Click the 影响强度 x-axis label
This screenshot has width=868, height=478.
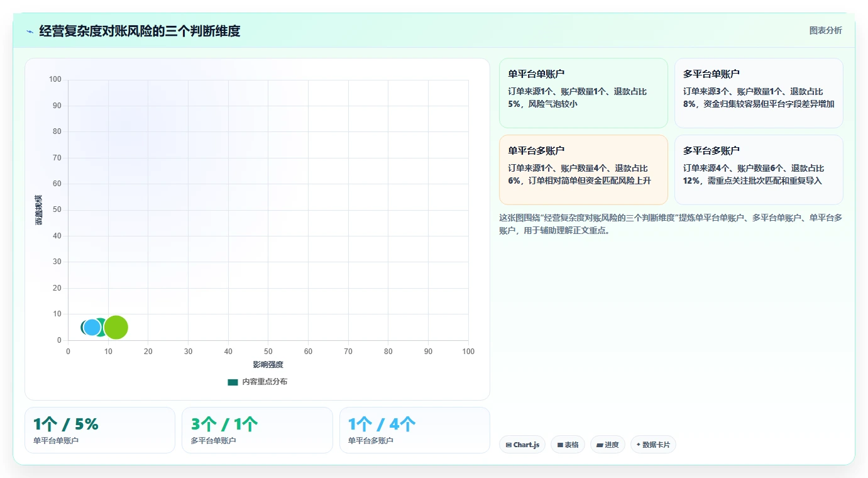click(x=268, y=365)
